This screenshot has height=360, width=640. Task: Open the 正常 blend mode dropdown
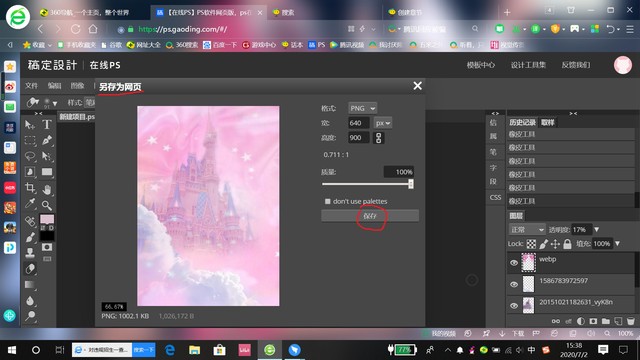coord(527,230)
